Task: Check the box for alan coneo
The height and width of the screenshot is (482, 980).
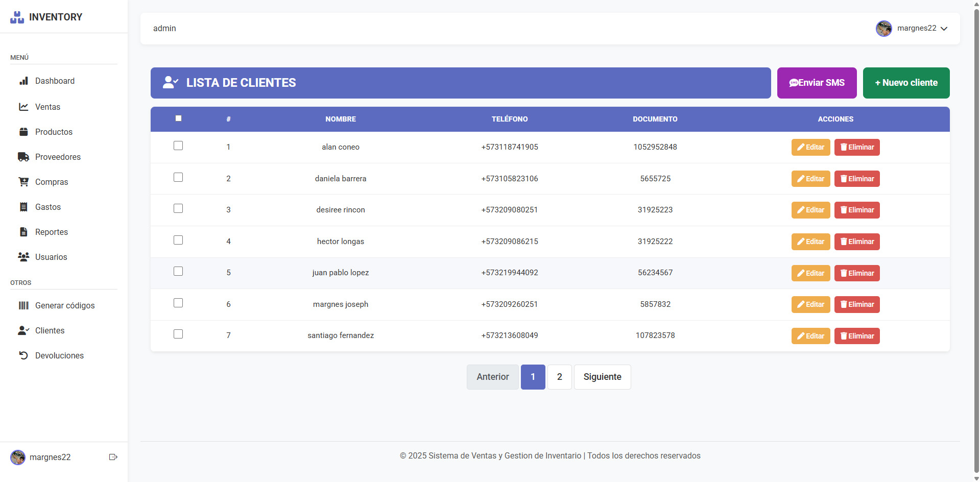Action: 178,146
